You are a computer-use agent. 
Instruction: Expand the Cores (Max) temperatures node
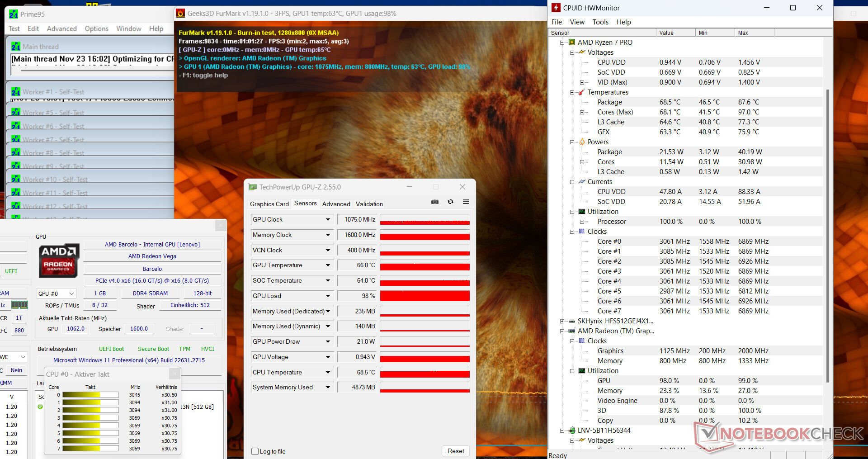pos(582,112)
